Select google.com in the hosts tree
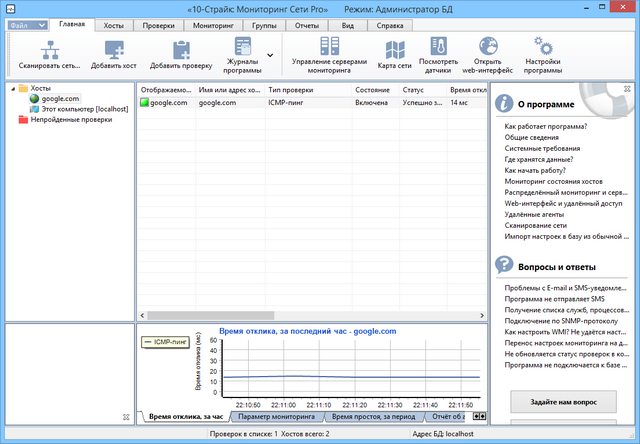Viewport: 640px width, 444px height. coord(59,99)
